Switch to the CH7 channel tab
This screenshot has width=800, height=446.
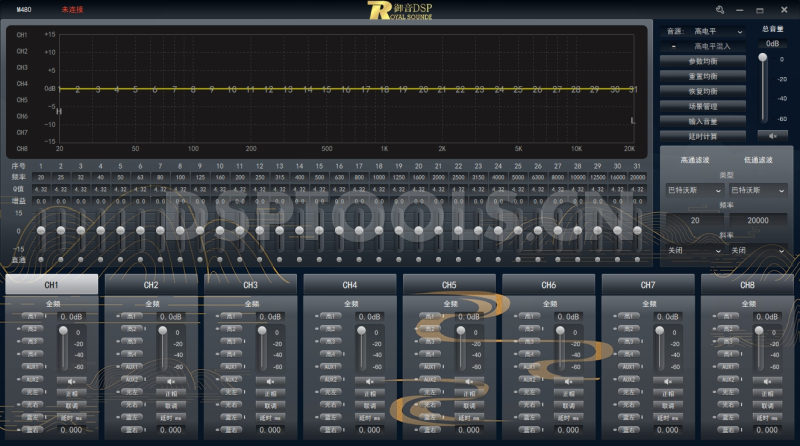pyautogui.click(x=648, y=285)
